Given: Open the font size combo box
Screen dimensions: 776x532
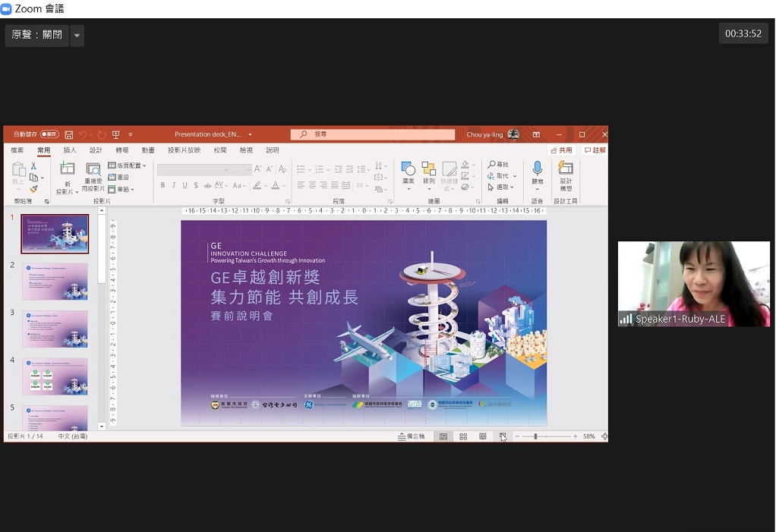Looking at the screenshot, I should click(241, 169).
